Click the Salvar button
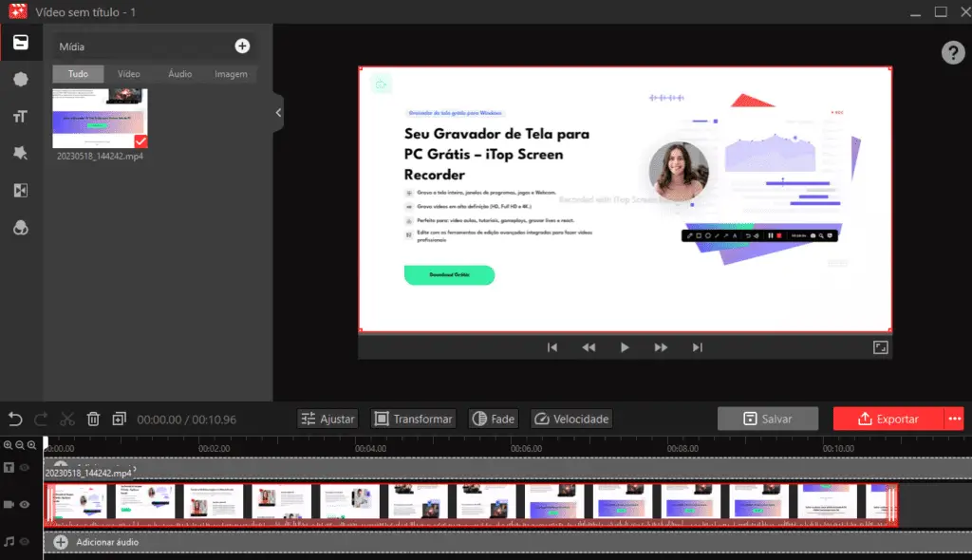This screenshot has width=972, height=560. (767, 419)
